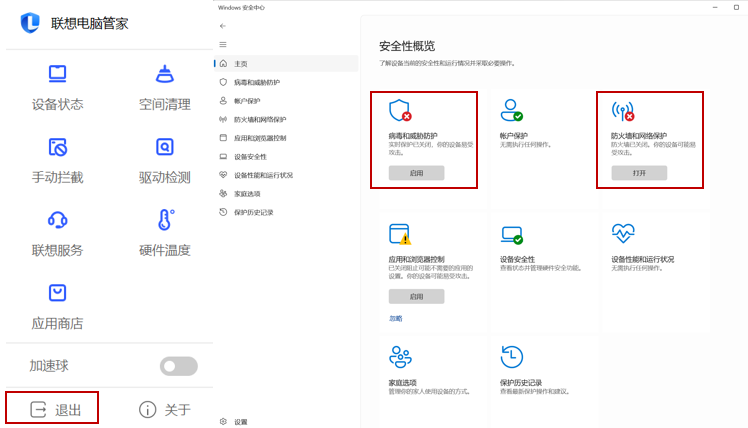Open 设备状态 in Lenovo PC Manager
This screenshot has width=748, height=428.
pyautogui.click(x=57, y=88)
